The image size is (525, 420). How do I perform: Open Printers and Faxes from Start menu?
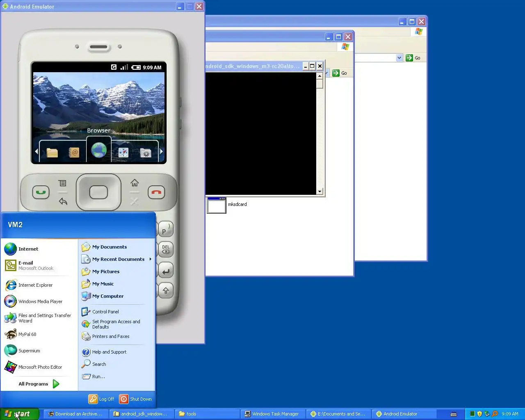click(116, 336)
